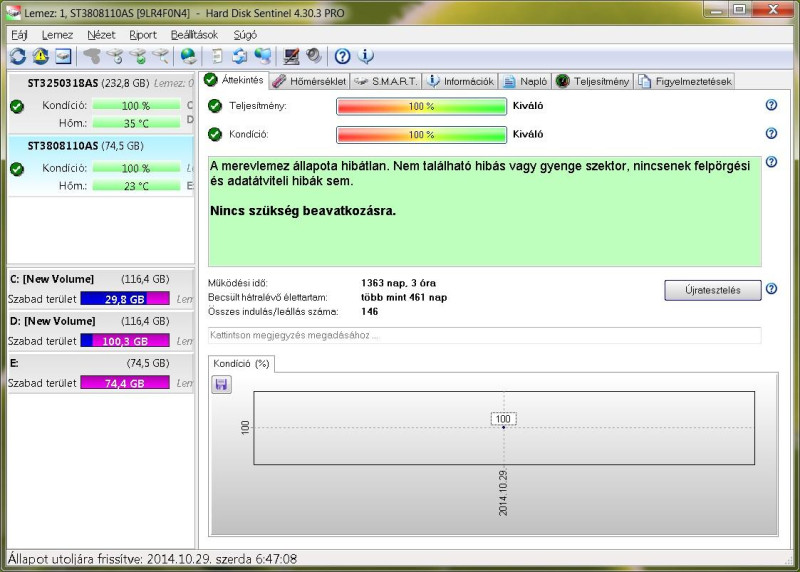Click the info bubble toolbar icon

(366, 56)
